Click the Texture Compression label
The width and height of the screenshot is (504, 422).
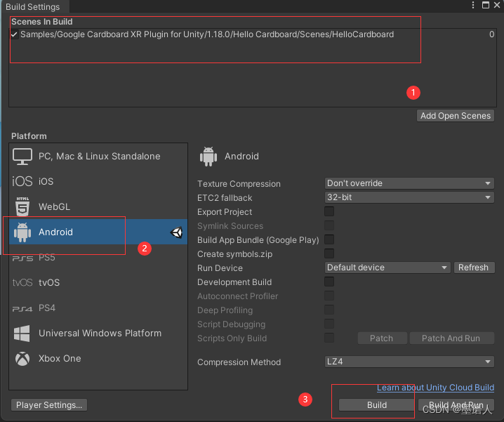(x=239, y=184)
